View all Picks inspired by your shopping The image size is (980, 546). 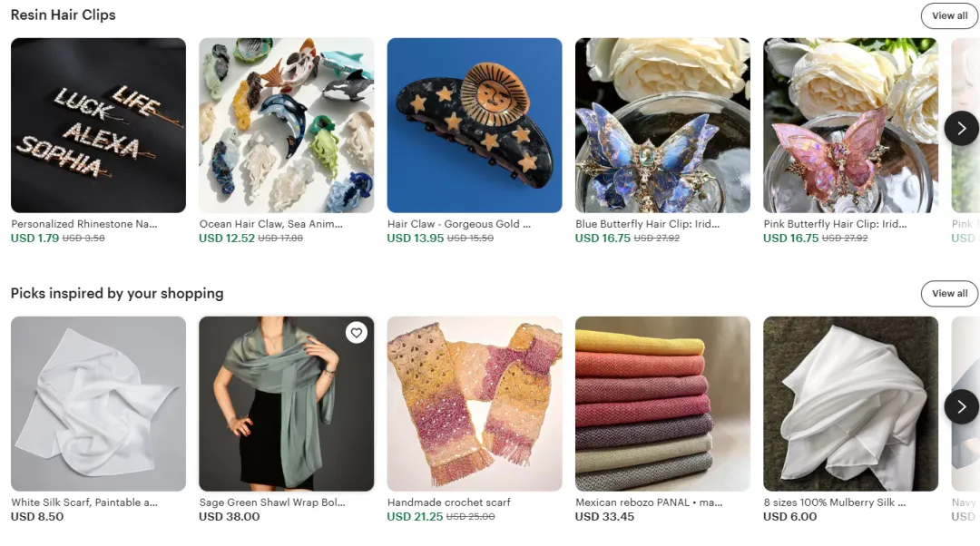point(949,294)
